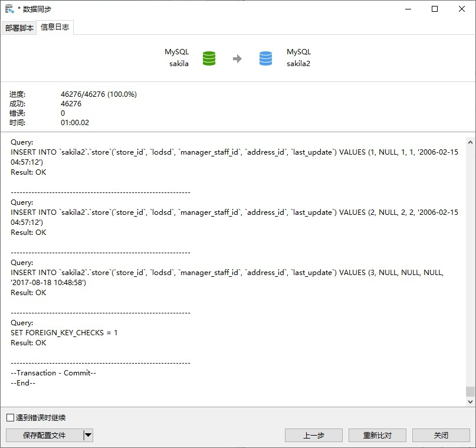Switch to the 部署脚本 tab
Image resolution: width=476 pixels, height=448 pixels.
click(x=19, y=28)
